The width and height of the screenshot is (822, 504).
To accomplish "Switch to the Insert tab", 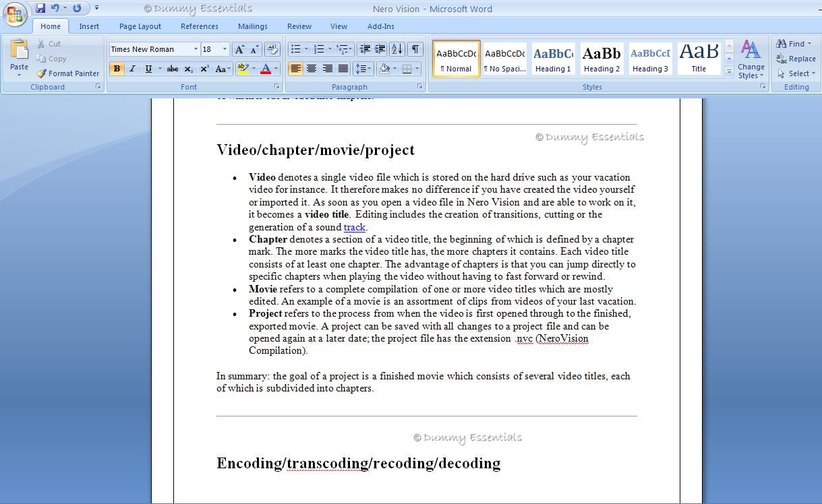I will point(89,26).
